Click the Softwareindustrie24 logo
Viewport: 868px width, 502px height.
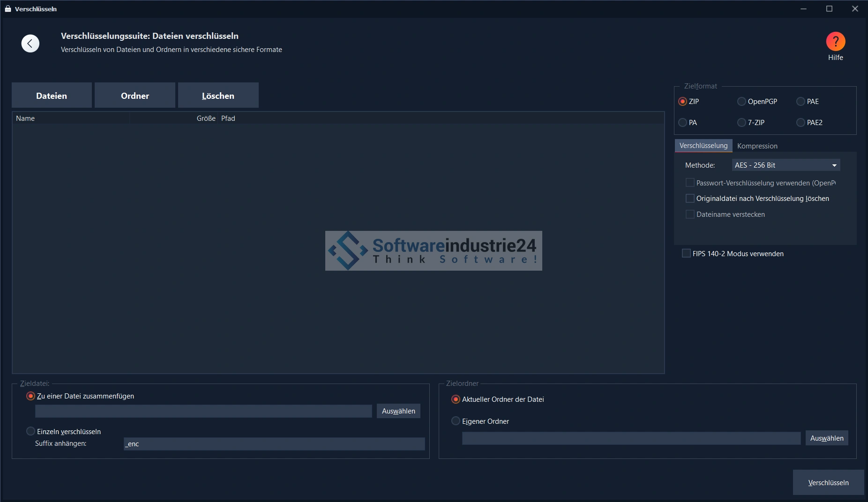[x=434, y=251]
